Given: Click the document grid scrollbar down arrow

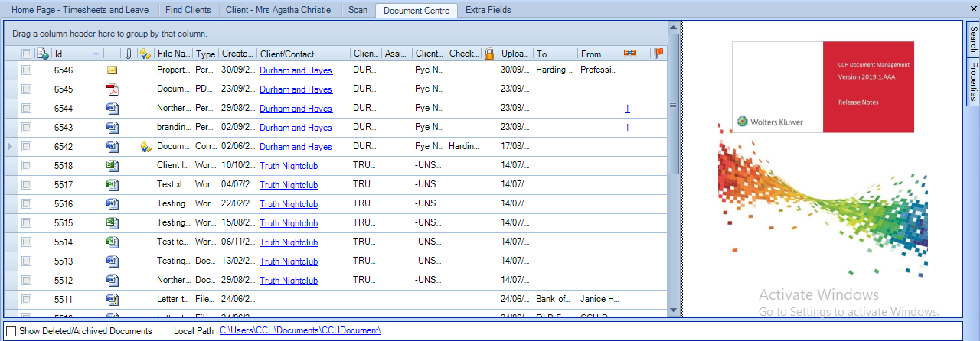Looking at the screenshot, I should pyautogui.click(x=674, y=310).
